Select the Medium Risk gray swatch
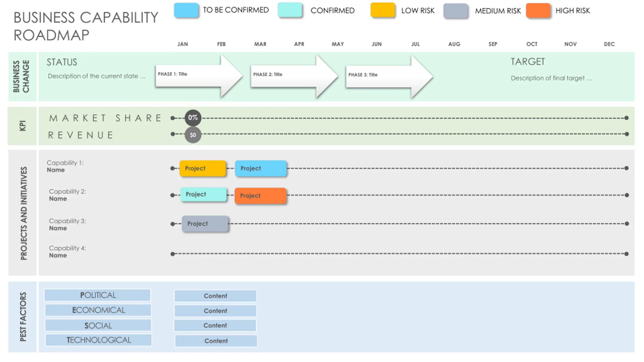The width and height of the screenshot is (644, 362). (x=455, y=11)
